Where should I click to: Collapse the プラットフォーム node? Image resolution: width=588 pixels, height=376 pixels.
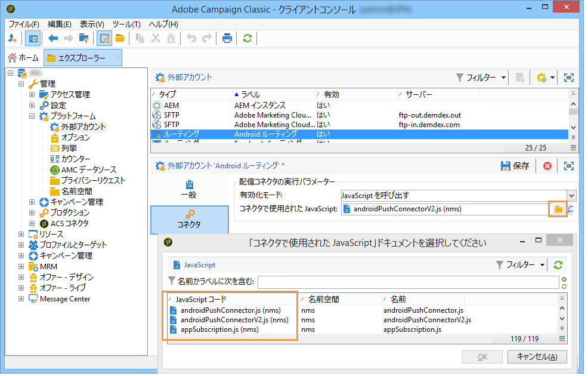click(x=32, y=116)
